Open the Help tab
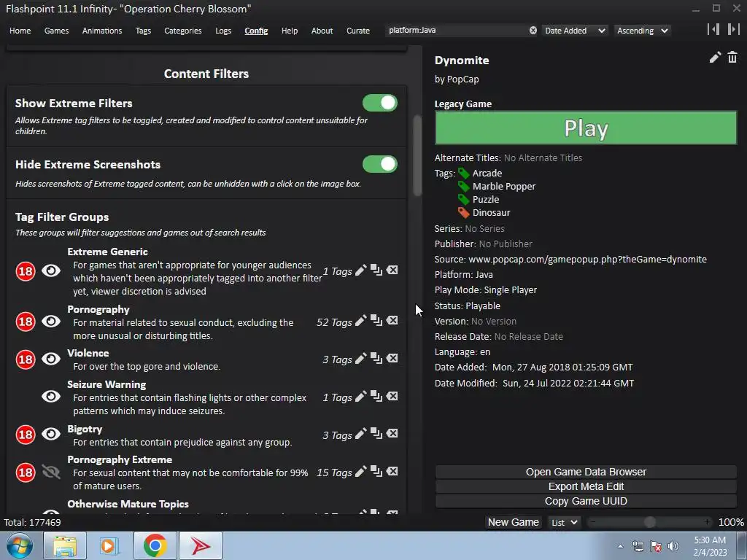This screenshot has width=747, height=560. (x=289, y=31)
